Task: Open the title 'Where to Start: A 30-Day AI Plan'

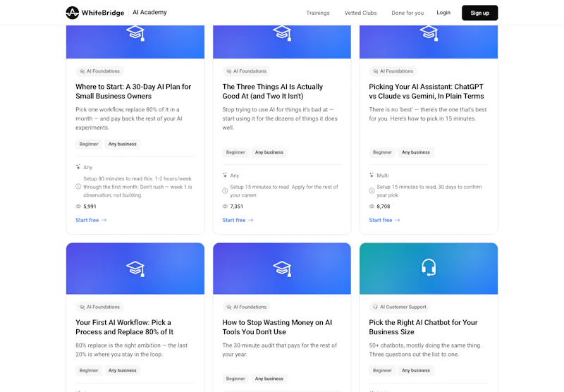Action: 133,92
